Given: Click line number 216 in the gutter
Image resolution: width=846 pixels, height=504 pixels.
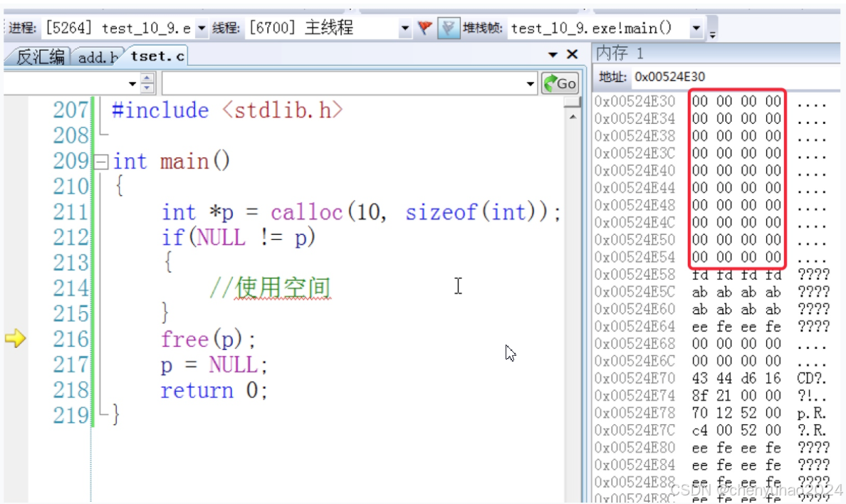Looking at the screenshot, I should (x=70, y=339).
